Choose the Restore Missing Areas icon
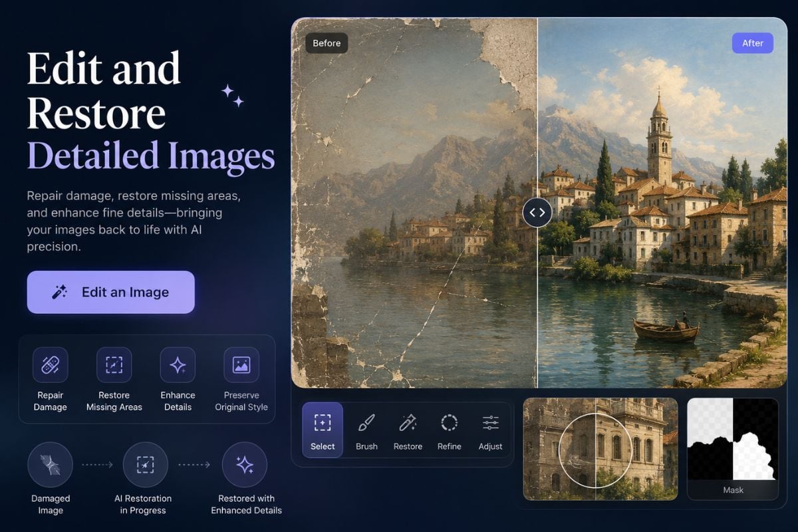798x532 pixels. 114,364
